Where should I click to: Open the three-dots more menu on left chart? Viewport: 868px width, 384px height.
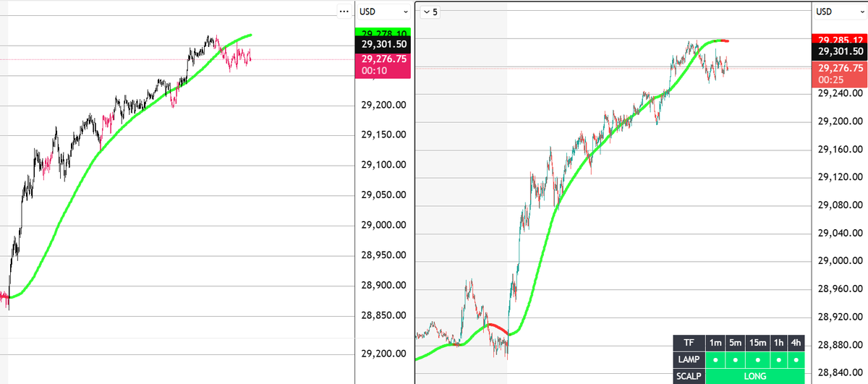click(x=344, y=11)
